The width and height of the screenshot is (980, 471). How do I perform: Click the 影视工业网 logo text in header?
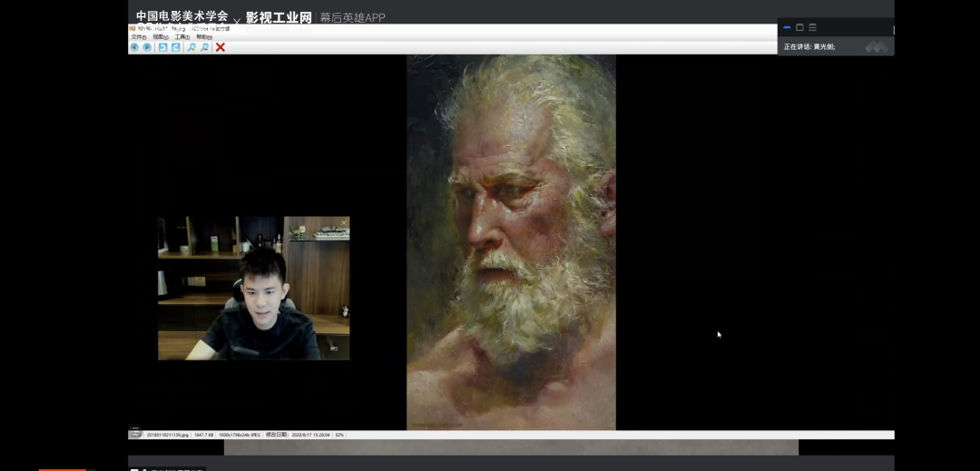(x=279, y=17)
